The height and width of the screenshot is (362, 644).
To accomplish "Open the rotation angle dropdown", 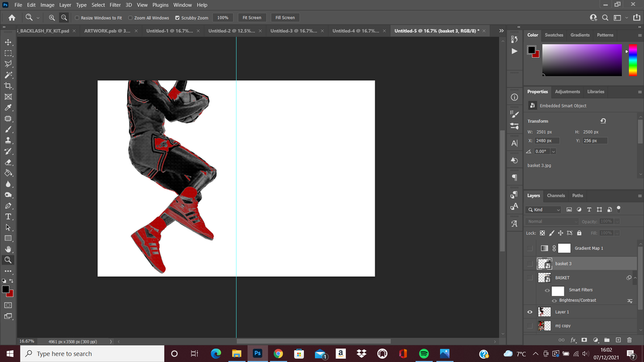I will click(553, 151).
